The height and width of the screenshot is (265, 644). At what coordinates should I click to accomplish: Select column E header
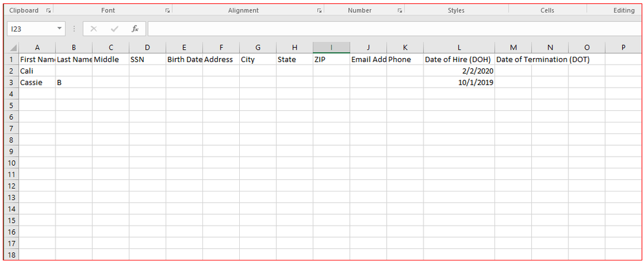click(184, 48)
